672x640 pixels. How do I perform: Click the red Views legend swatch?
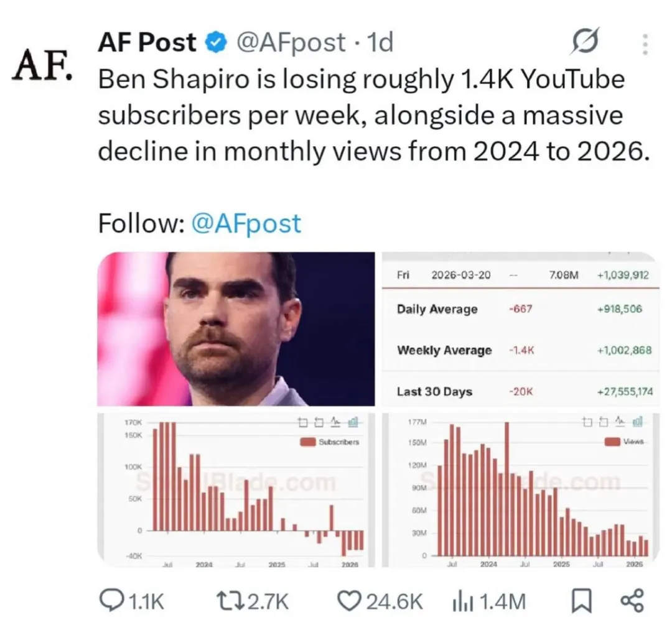click(613, 442)
